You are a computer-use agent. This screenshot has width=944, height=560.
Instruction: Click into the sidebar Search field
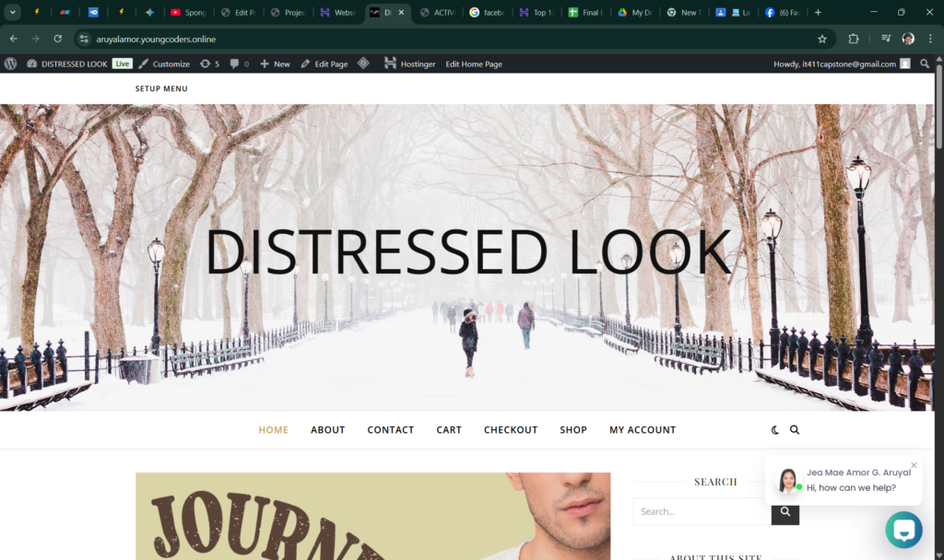(x=702, y=511)
